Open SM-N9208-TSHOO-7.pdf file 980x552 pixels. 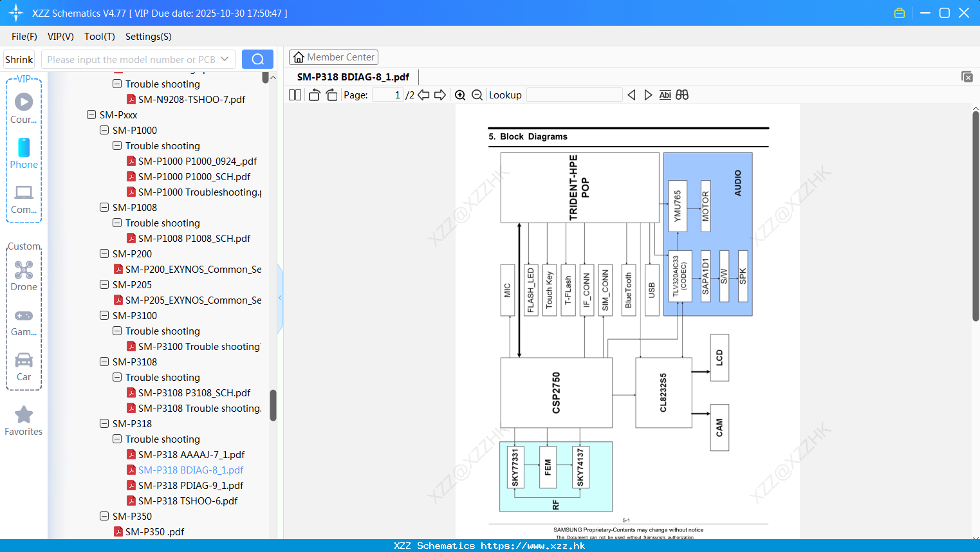click(x=192, y=100)
